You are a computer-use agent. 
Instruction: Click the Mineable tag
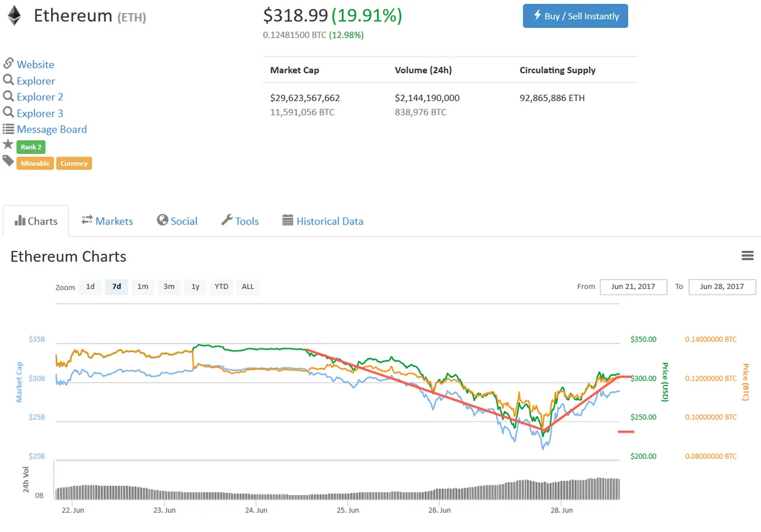(35, 163)
